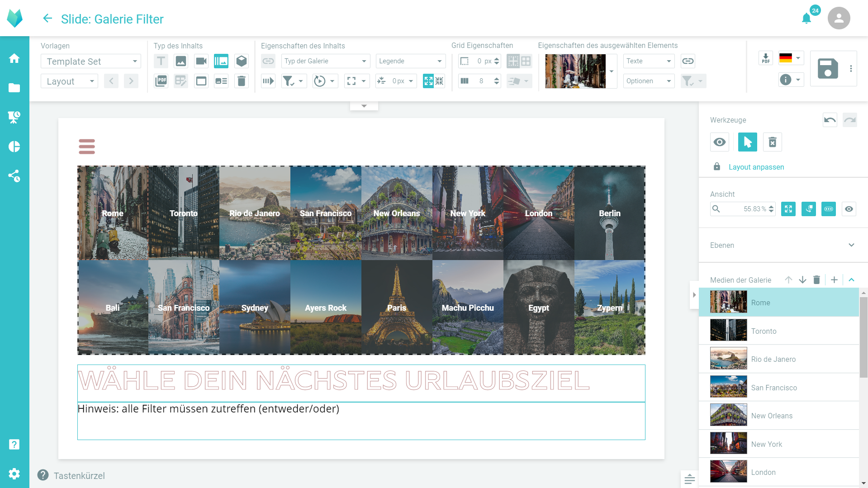Toggle the lock next to Layout anpassen
The height and width of the screenshot is (488, 868).
point(717,166)
